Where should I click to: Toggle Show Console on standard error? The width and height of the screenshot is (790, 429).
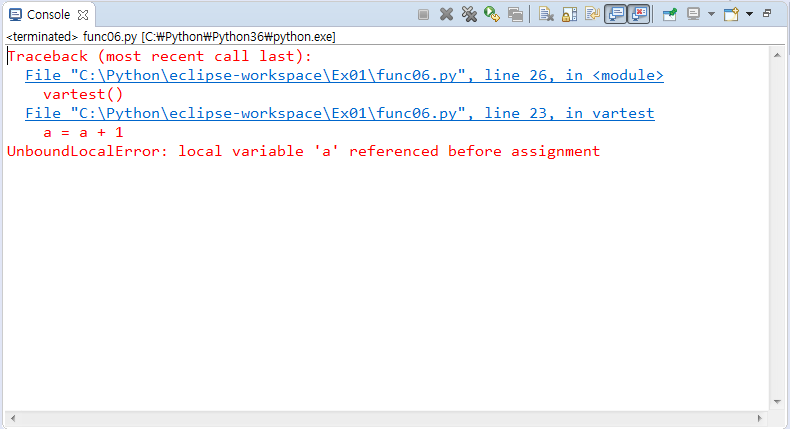click(638, 14)
